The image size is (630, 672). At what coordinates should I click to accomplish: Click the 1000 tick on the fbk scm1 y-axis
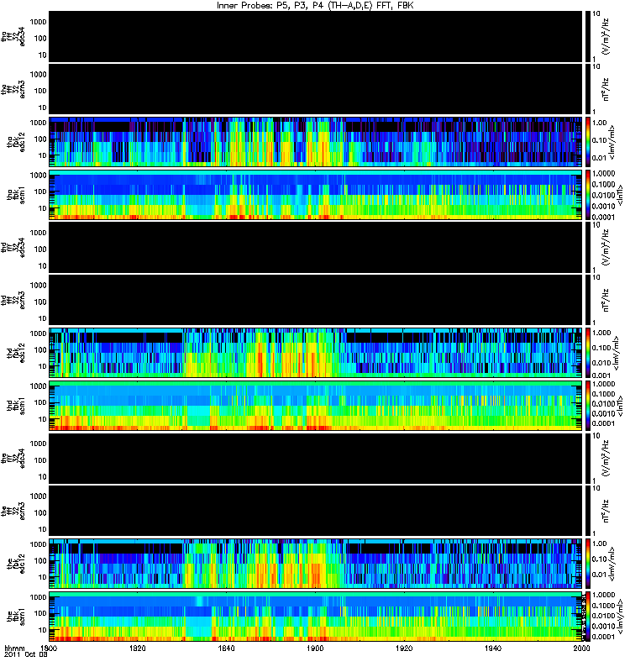[x=38, y=597]
